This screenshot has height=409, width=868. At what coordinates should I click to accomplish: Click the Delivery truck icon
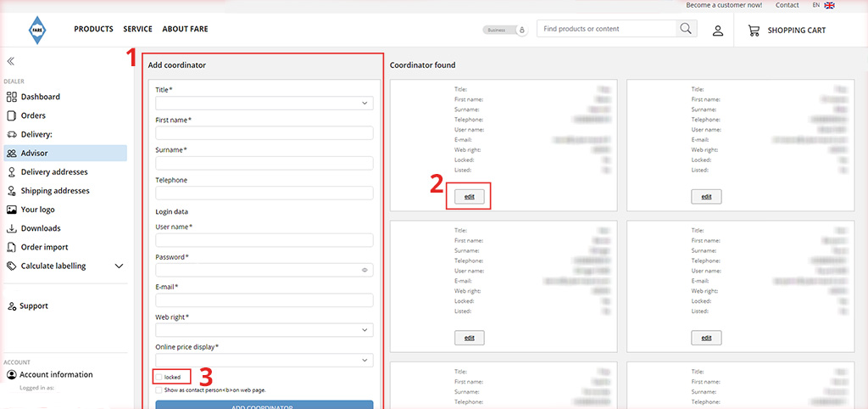click(12, 135)
